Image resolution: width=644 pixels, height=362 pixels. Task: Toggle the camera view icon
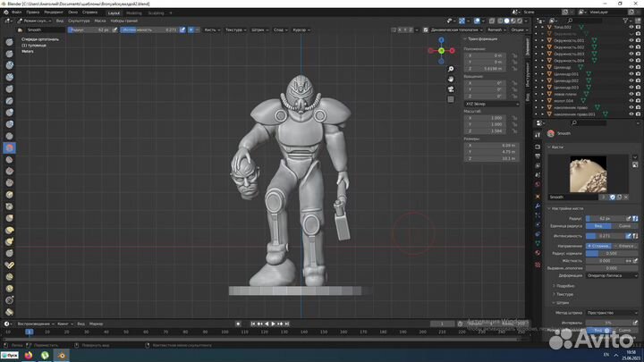point(452,90)
